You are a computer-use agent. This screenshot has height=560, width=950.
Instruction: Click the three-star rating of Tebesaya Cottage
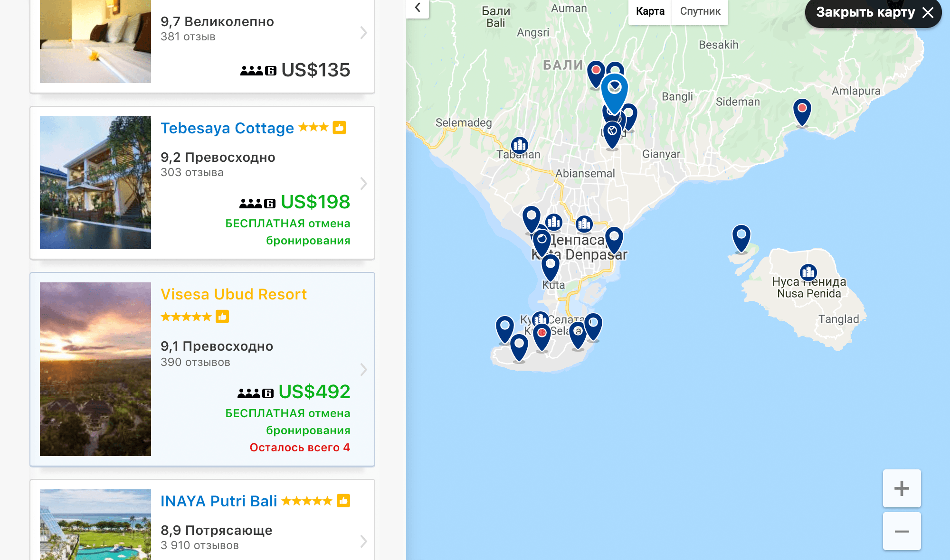click(313, 127)
